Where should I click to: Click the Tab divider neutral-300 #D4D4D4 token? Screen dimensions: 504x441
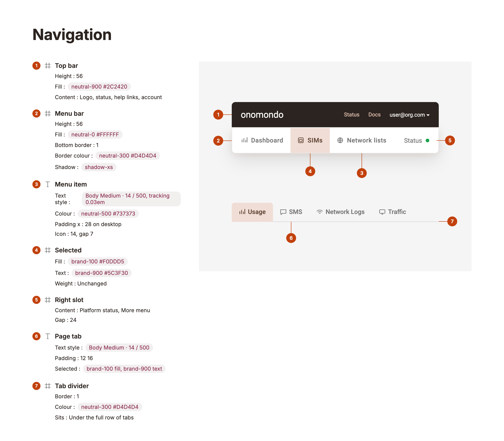(110, 407)
